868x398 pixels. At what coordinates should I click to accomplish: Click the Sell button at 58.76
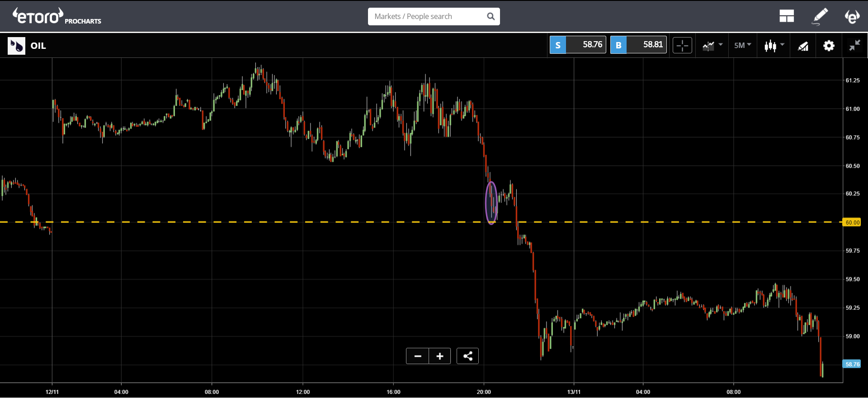(578, 45)
